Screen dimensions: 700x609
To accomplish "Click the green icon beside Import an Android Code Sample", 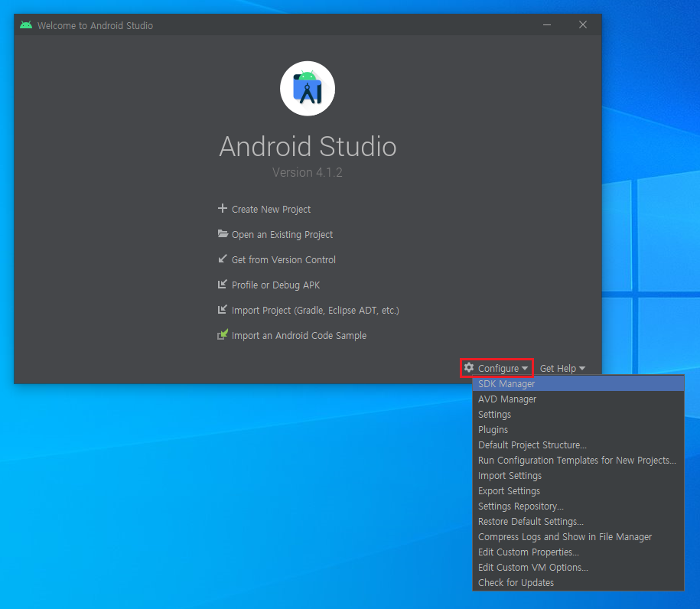I will pos(223,334).
